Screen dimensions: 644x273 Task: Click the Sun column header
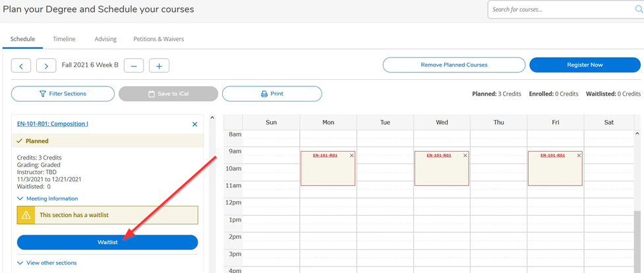[271, 122]
